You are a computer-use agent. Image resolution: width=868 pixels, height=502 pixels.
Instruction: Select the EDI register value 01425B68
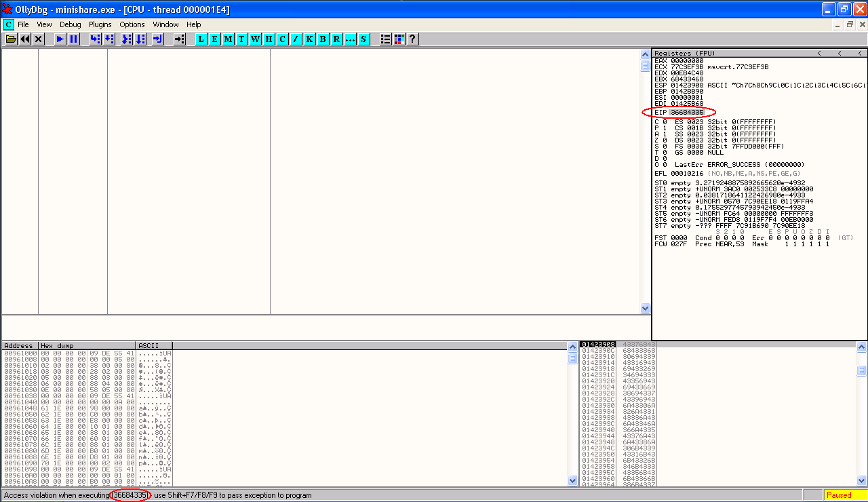tap(688, 104)
